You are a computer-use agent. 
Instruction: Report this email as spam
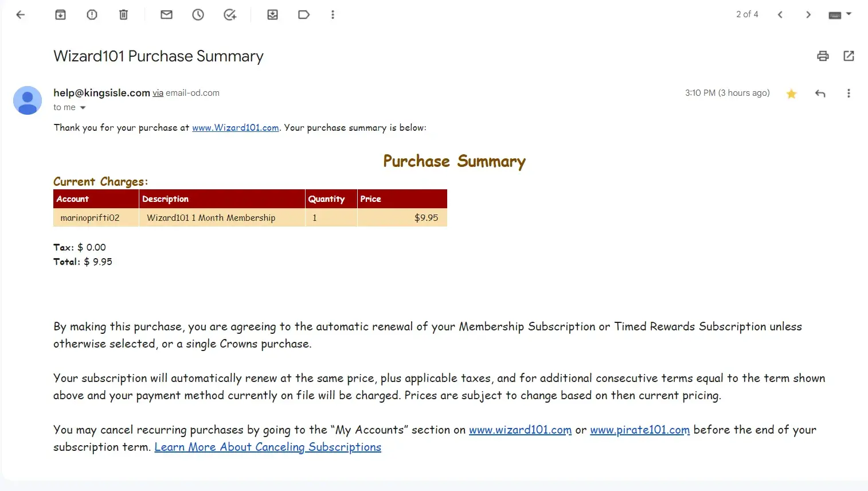coord(92,15)
